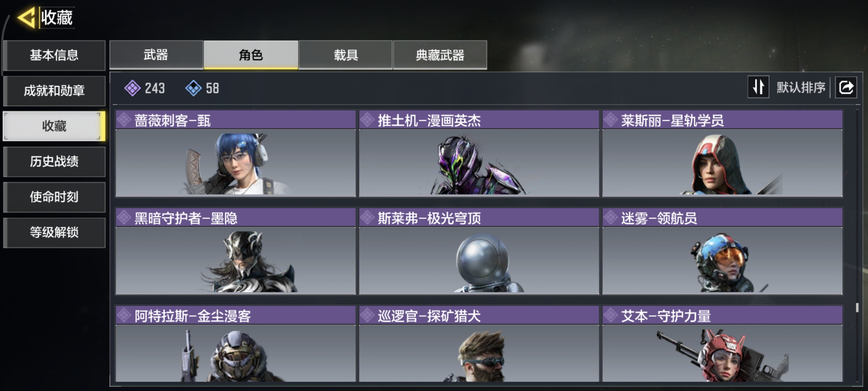
Task: Click the share icon in the top-right corner
Action: (x=846, y=87)
